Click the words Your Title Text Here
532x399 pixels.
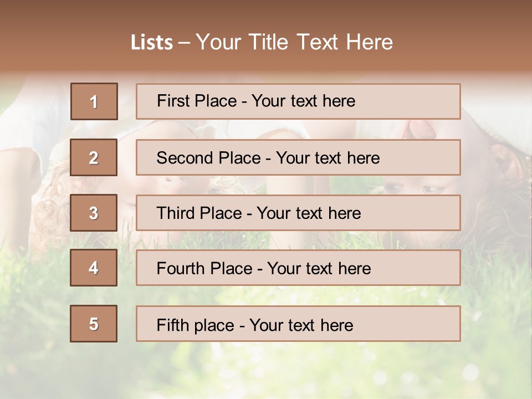point(294,42)
